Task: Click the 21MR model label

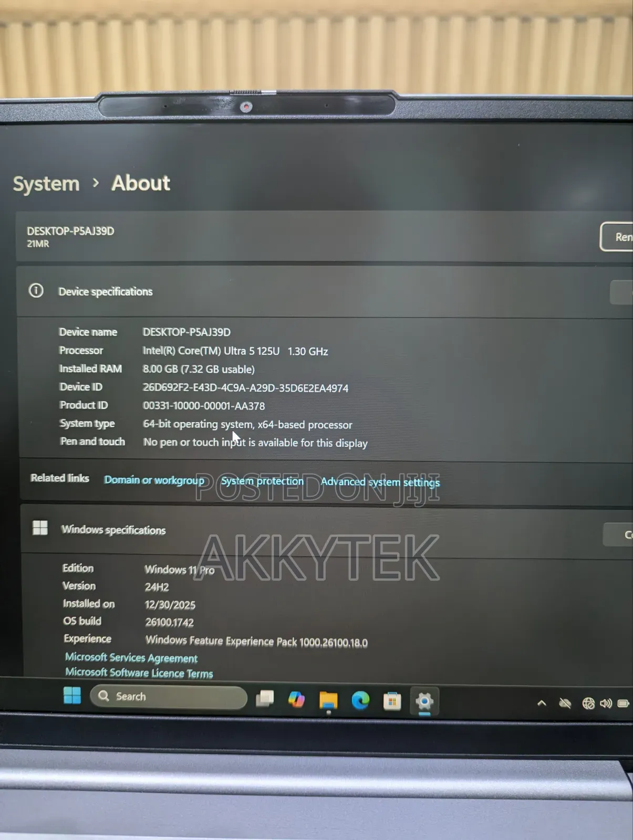Action: point(38,244)
